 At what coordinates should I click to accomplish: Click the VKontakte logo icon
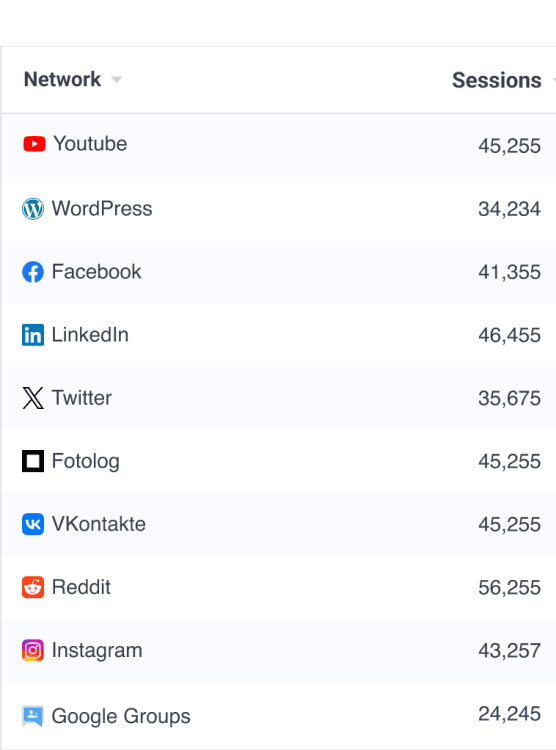[33, 524]
